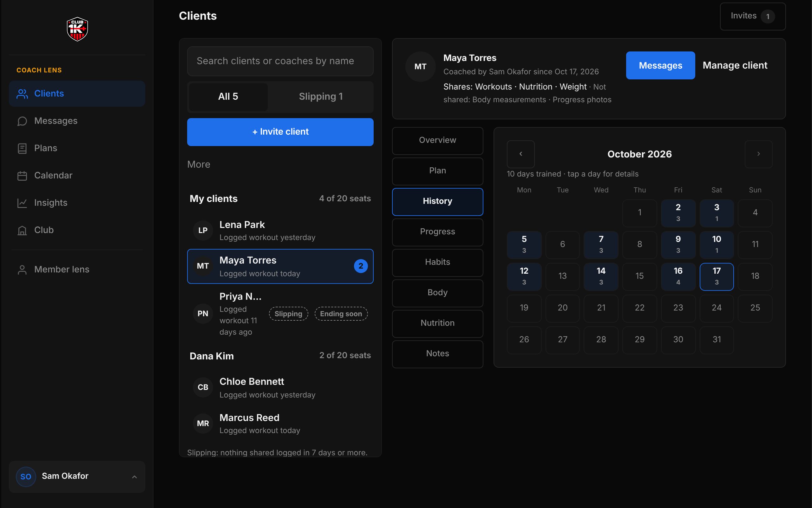Click the MR avatar for Marcus Reed
The width and height of the screenshot is (812, 508).
tap(203, 423)
